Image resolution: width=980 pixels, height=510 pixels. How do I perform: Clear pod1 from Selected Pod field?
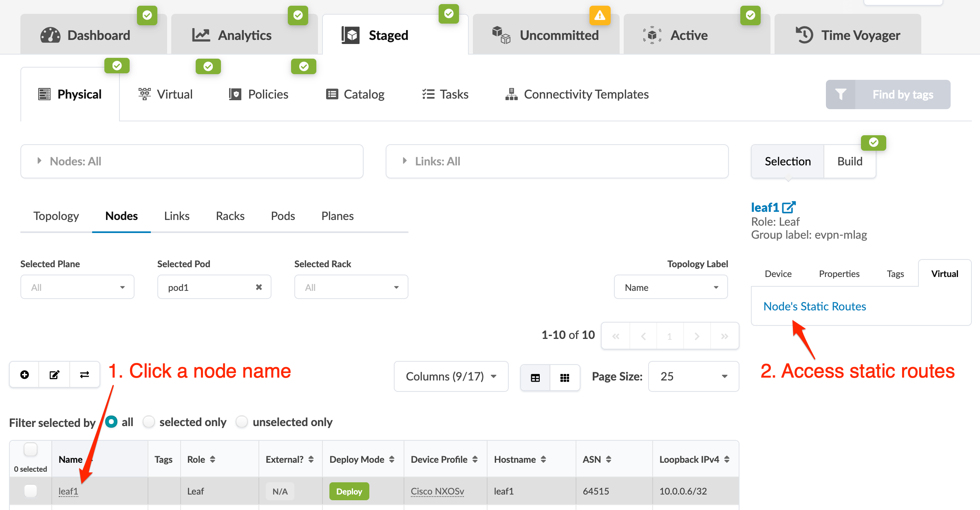pos(258,287)
